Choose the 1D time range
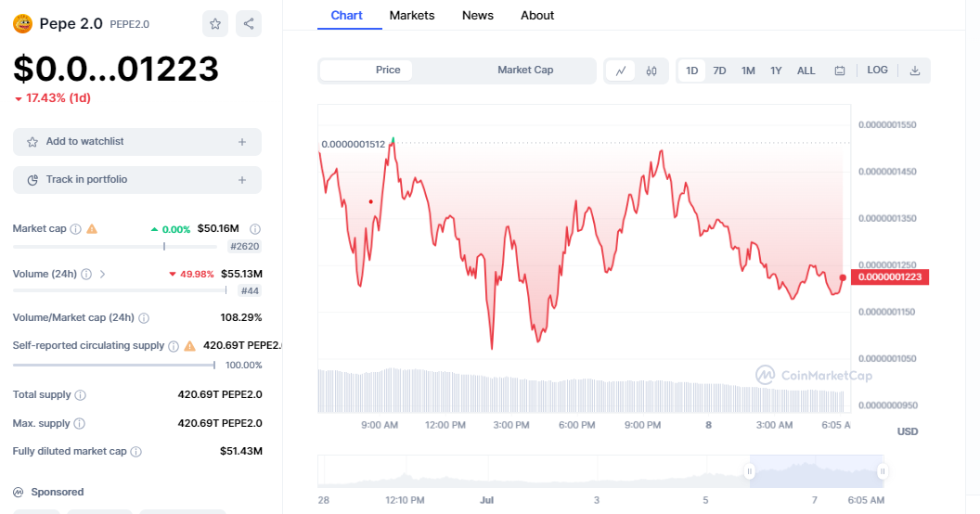 click(691, 71)
